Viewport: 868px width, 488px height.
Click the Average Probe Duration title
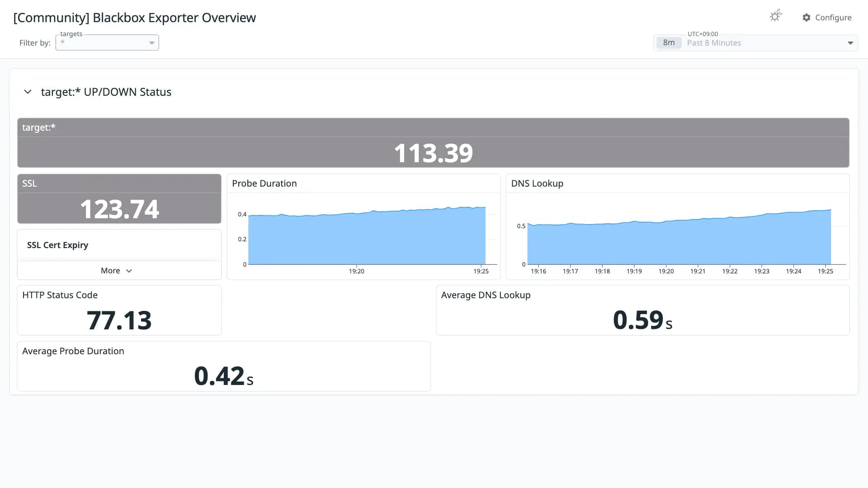[x=73, y=351]
